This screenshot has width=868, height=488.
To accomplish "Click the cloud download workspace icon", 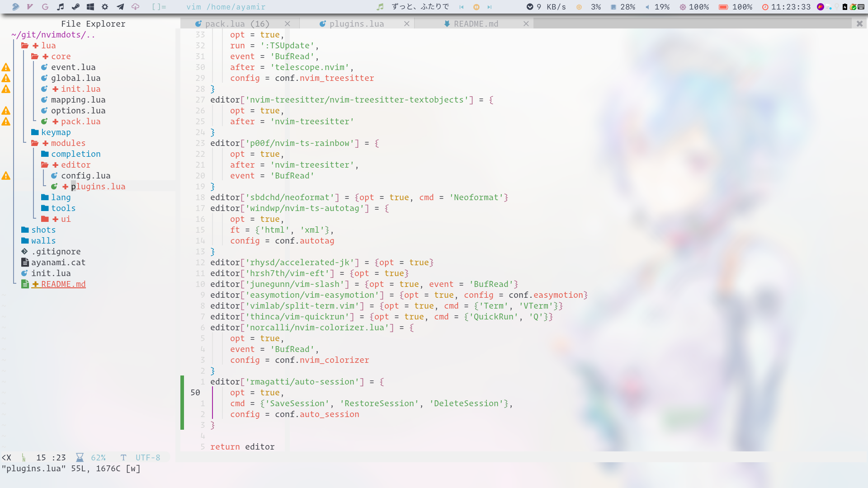I will pyautogui.click(x=135, y=7).
